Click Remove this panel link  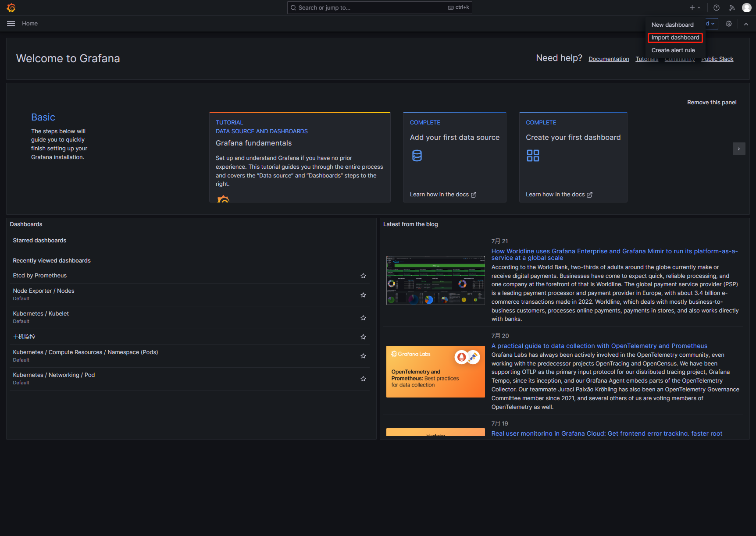click(x=712, y=103)
